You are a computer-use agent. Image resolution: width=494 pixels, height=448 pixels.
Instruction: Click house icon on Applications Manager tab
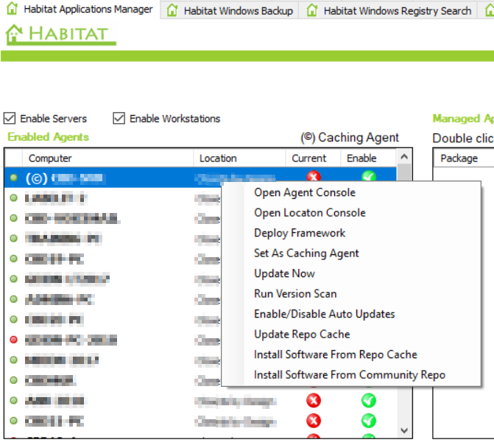(12, 10)
